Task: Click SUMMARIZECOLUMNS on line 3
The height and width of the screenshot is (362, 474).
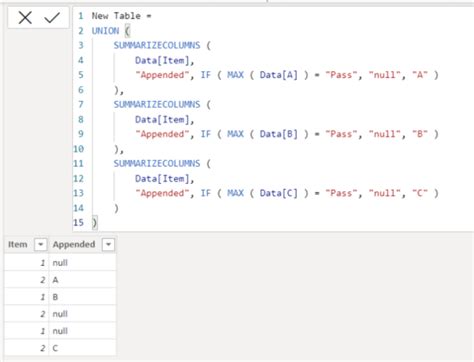Action: (157, 45)
